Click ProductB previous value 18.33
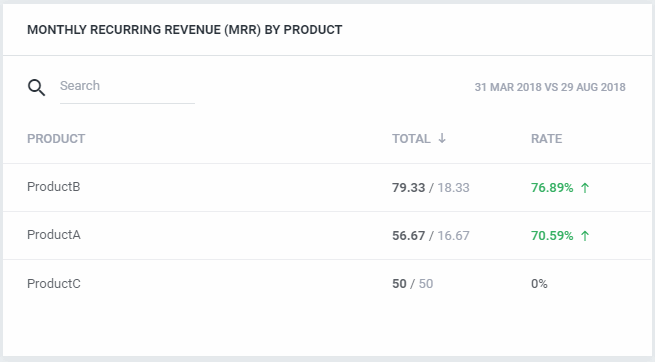 point(453,187)
